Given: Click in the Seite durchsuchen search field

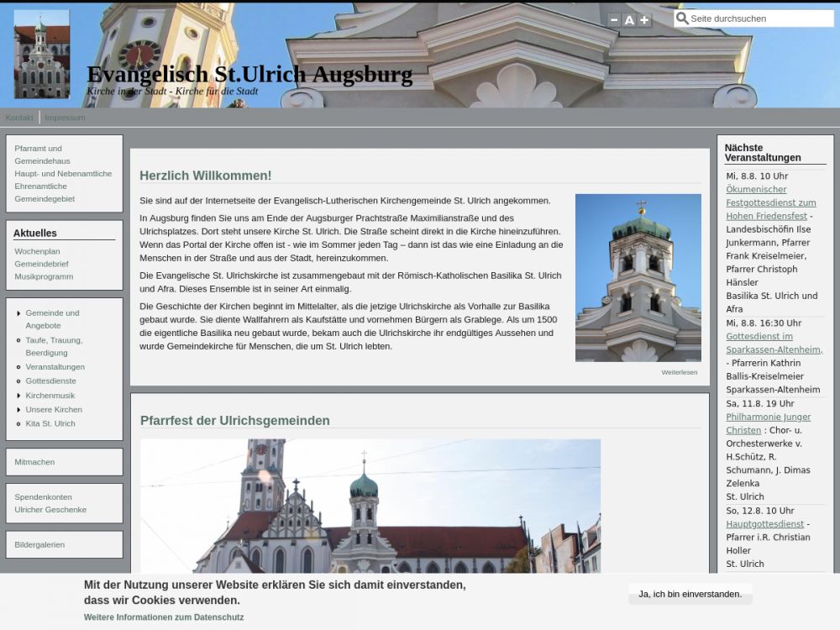Looking at the screenshot, I should click(x=759, y=18).
